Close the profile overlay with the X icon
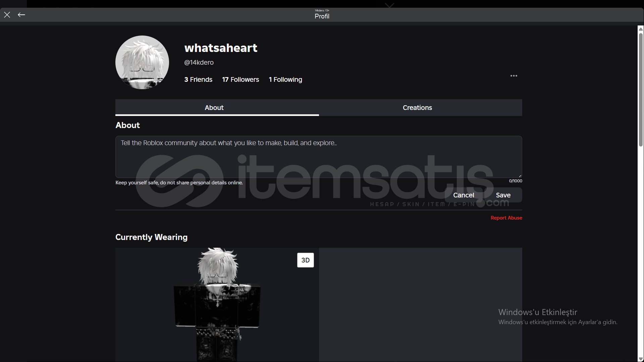Screen dimensions: 644x362 coord(7,15)
